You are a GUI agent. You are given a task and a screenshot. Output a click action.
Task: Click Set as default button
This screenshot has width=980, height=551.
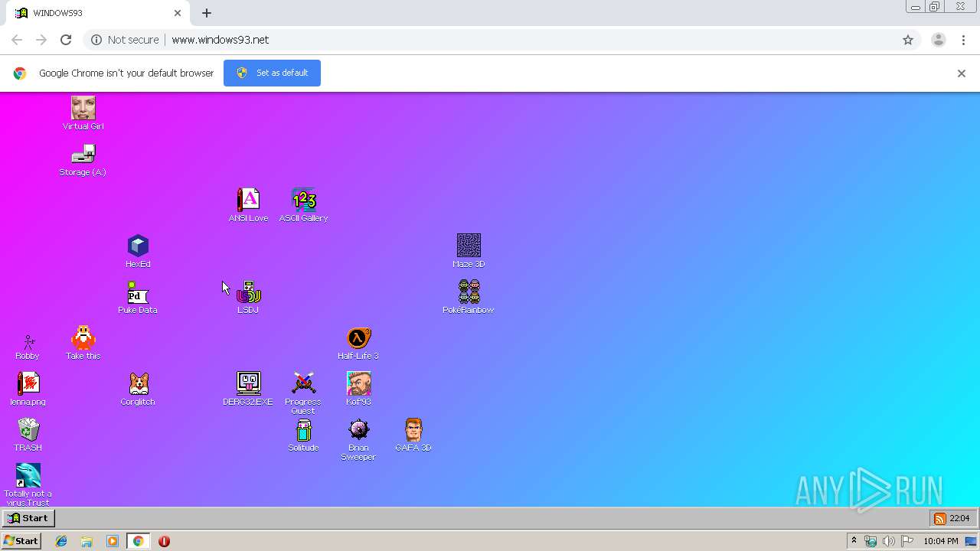(x=272, y=73)
